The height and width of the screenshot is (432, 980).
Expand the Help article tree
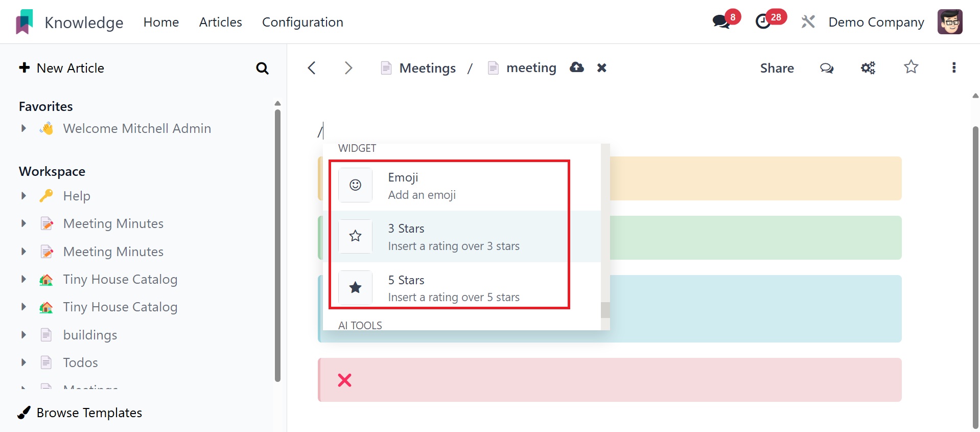[x=24, y=196]
